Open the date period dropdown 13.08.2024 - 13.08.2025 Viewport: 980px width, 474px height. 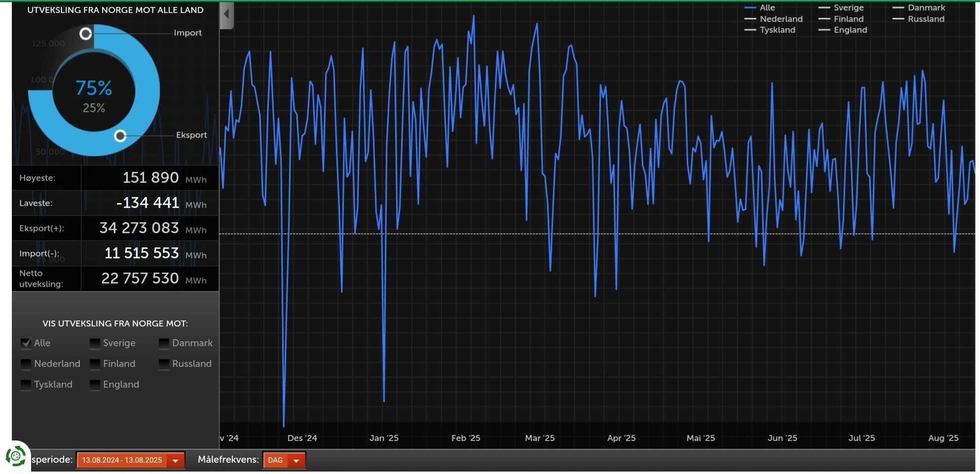click(x=130, y=460)
